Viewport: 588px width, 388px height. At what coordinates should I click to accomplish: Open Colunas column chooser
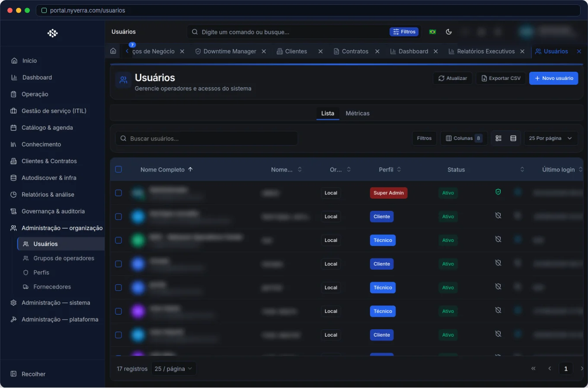464,138
